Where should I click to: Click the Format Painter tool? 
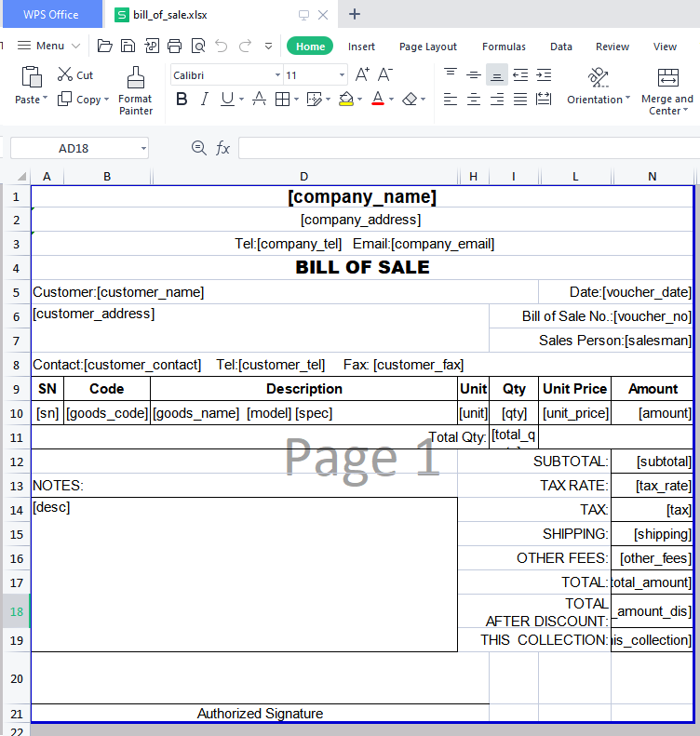pyautogui.click(x=136, y=91)
